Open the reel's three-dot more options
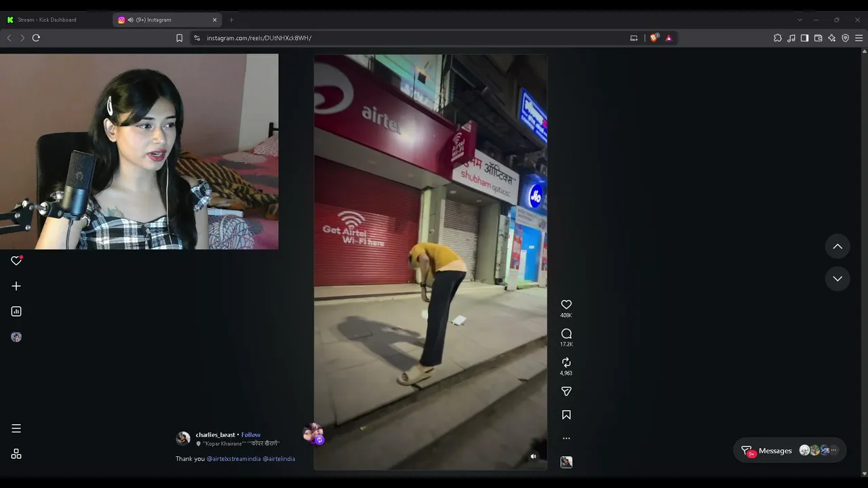 [566, 439]
